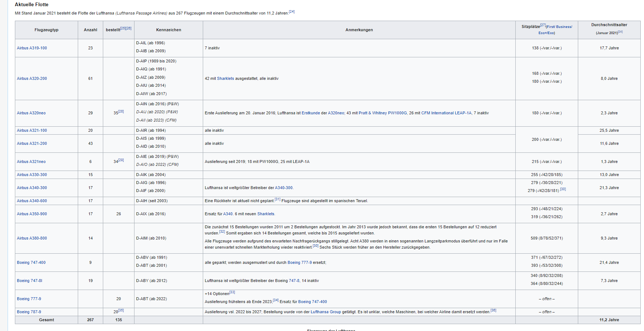Jump to footnote 24 after intro sentence

click(291, 12)
